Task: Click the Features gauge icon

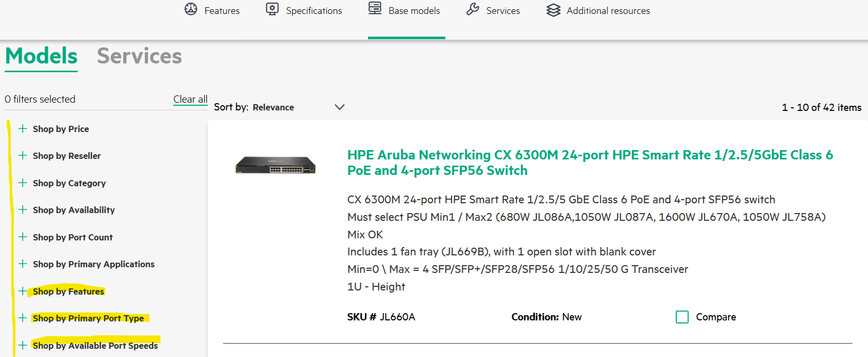Action: coord(191,9)
